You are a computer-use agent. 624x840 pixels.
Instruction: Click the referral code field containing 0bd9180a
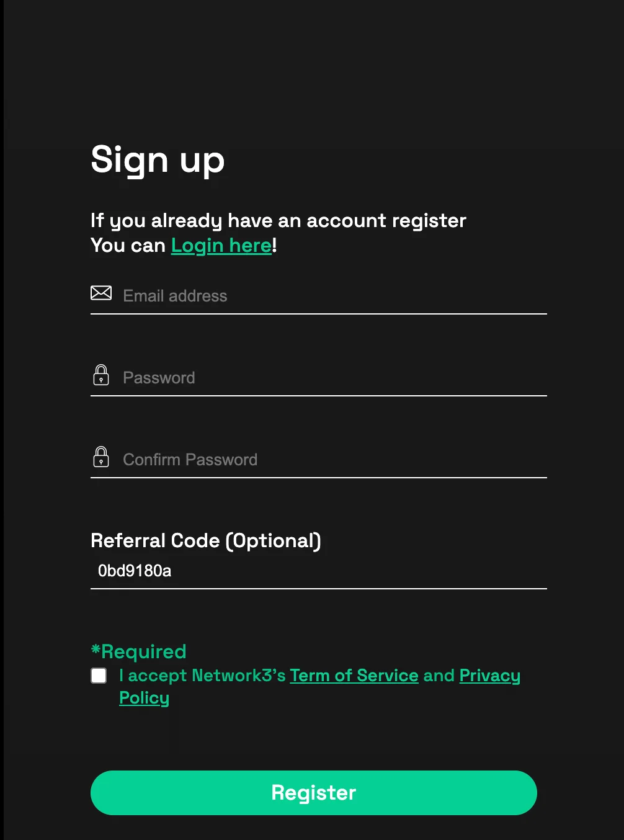point(319,571)
